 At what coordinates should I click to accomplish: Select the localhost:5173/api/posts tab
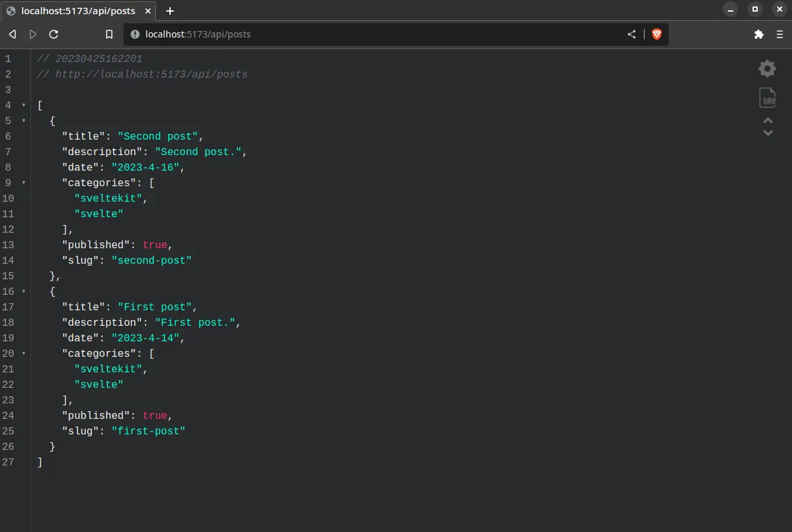click(x=80, y=11)
